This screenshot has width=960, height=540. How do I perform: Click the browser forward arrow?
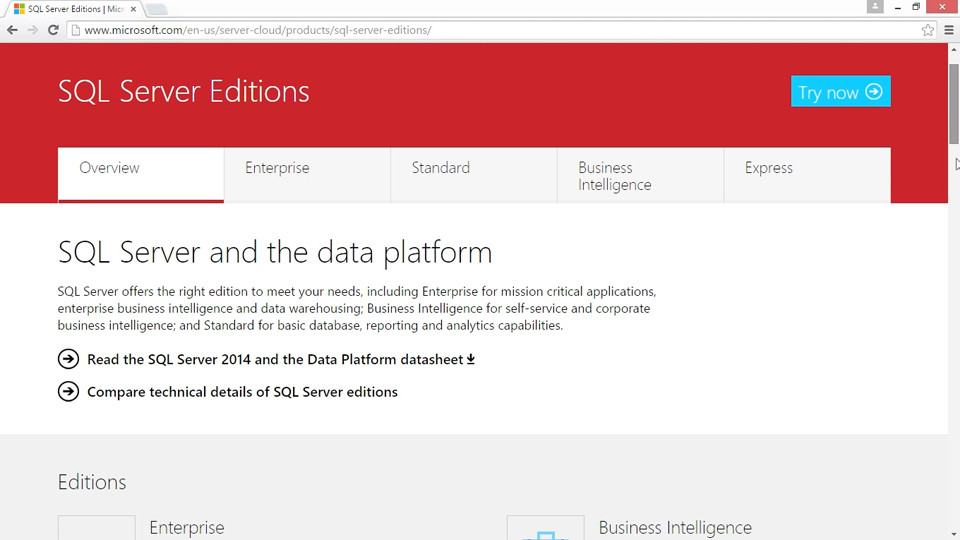[x=32, y=30]
